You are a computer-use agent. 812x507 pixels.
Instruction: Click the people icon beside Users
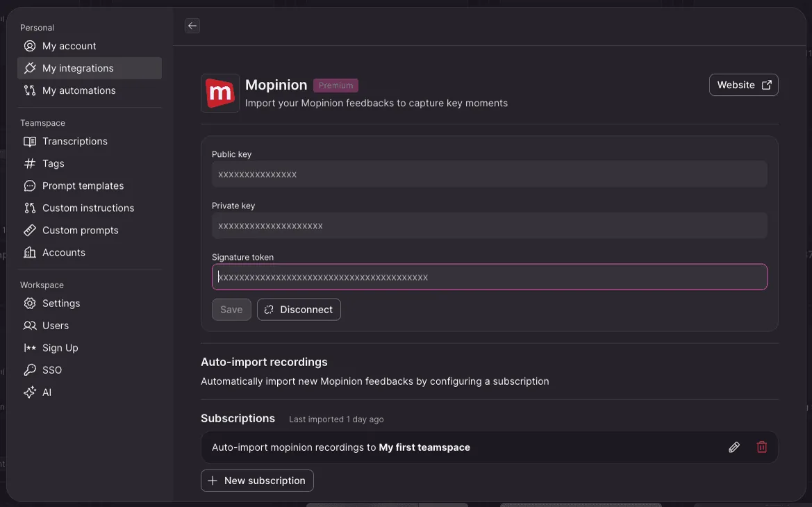[x=30, y=326]
